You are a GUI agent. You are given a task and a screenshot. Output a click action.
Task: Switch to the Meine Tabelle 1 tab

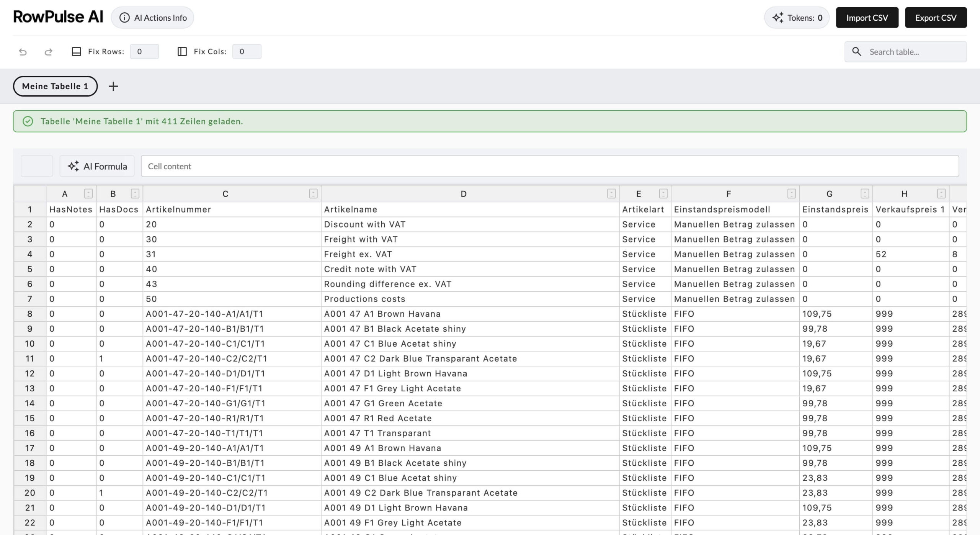coord(55,86)
